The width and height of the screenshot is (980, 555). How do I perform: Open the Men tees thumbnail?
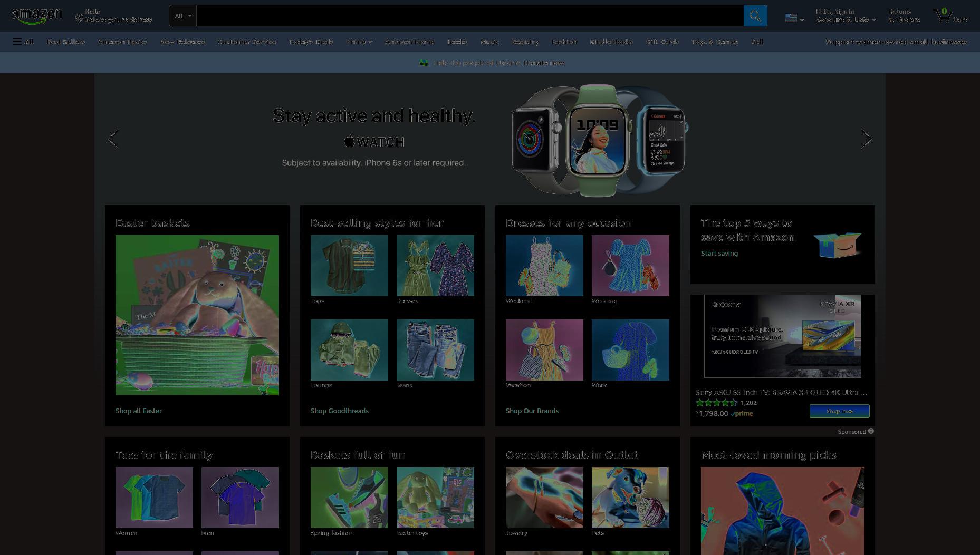pyautogui.click(x=240, y=498)
